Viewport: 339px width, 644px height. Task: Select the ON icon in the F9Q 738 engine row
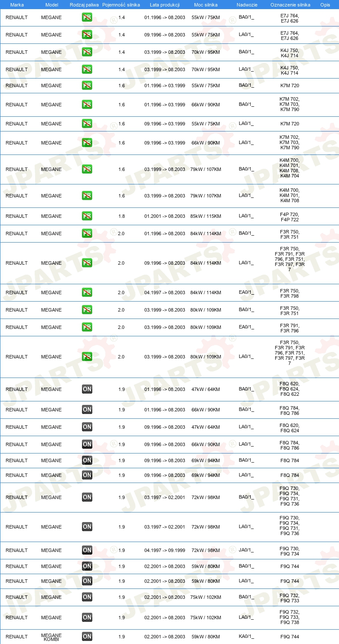tap(87, 618)
